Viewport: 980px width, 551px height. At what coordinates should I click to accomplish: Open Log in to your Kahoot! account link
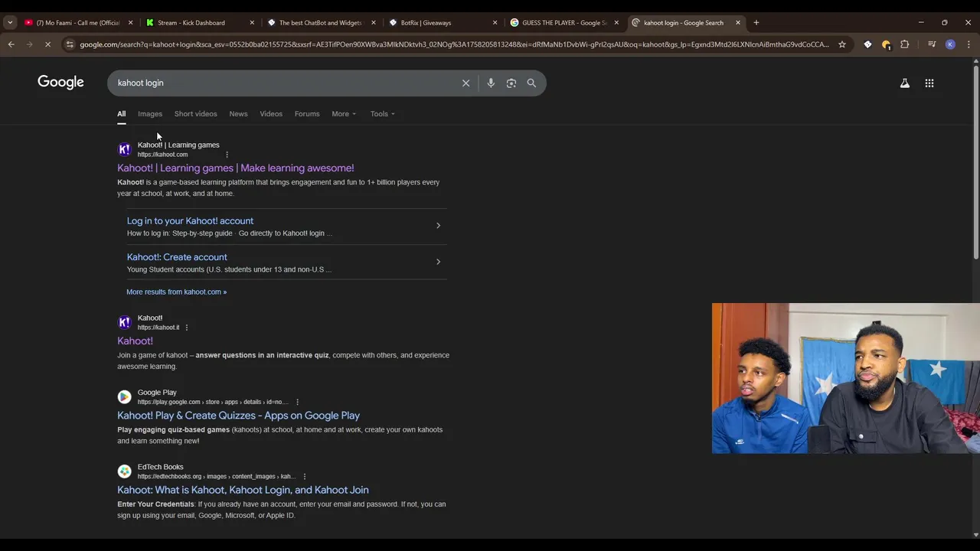[190, 221]
